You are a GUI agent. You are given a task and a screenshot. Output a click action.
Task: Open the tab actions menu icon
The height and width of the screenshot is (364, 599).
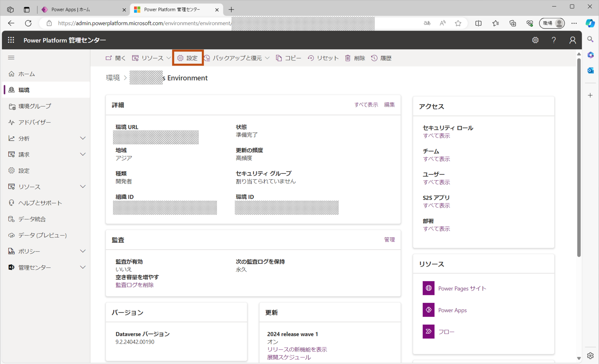(27, 10)
